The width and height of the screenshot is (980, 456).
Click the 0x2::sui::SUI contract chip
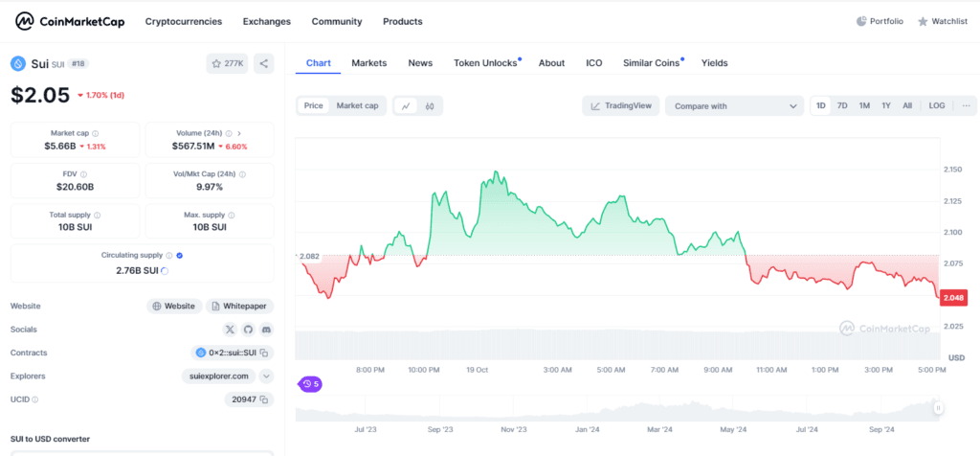(x=232, y=353)
